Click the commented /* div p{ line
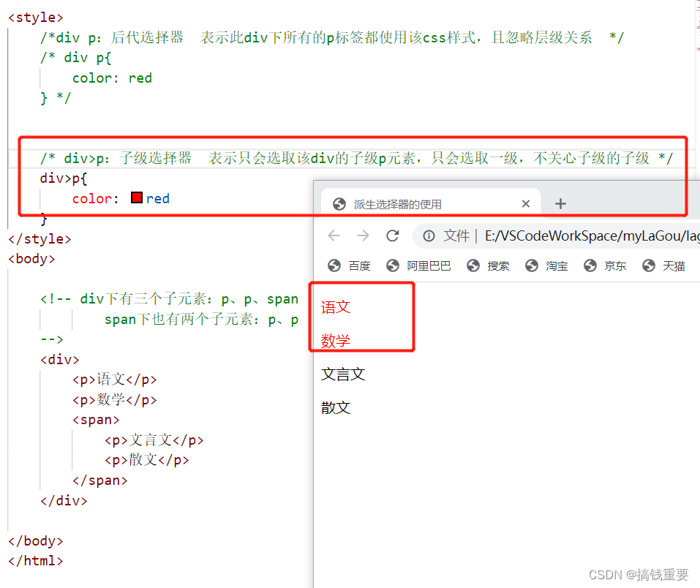The width and height of the screenshot is (700, 588). pyautogui.click(x=76, y=58)
